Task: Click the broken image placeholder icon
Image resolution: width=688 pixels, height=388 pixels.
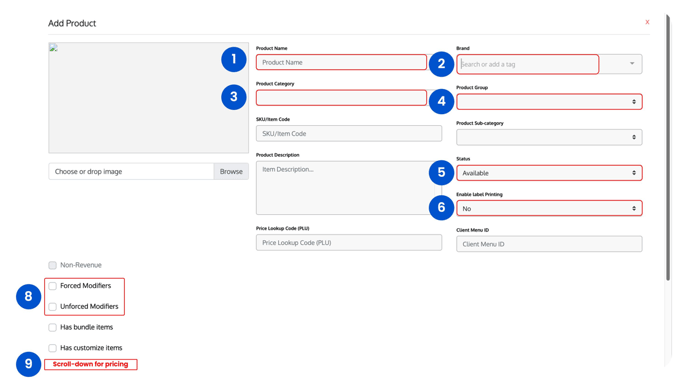Action: pos(54,48)
